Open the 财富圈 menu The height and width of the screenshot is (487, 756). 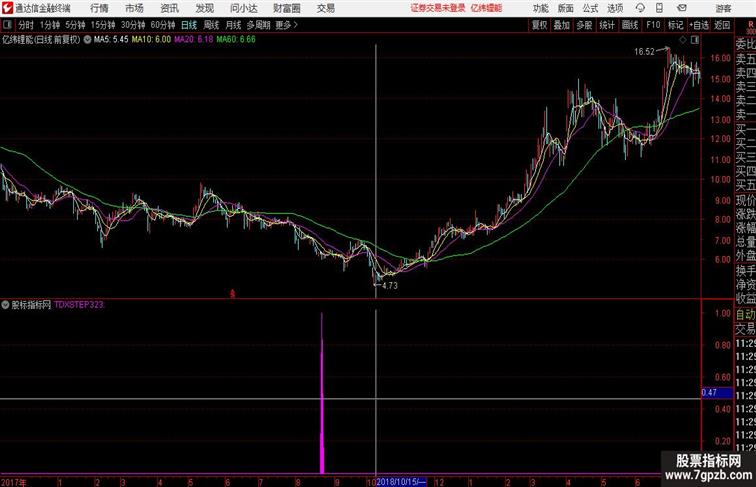pyautogui.click(x=286, y=8)
